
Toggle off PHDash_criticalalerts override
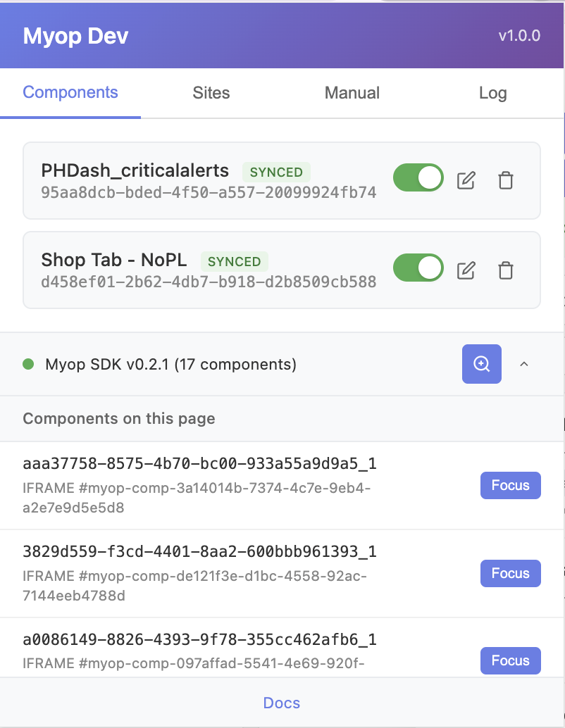pos(418,178)
